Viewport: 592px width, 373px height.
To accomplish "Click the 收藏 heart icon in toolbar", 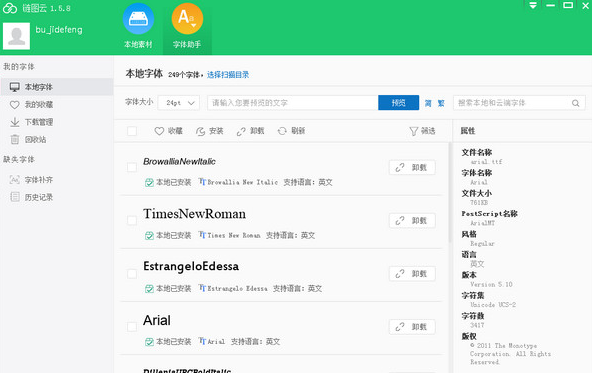I will point(159,131).
